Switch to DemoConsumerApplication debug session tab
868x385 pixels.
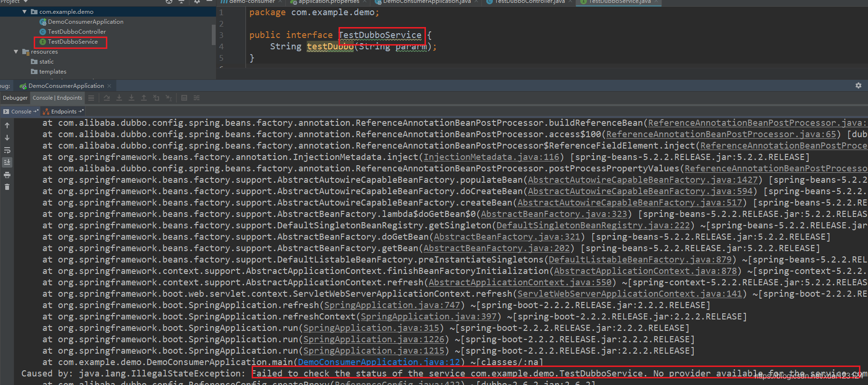pos(66,86)
